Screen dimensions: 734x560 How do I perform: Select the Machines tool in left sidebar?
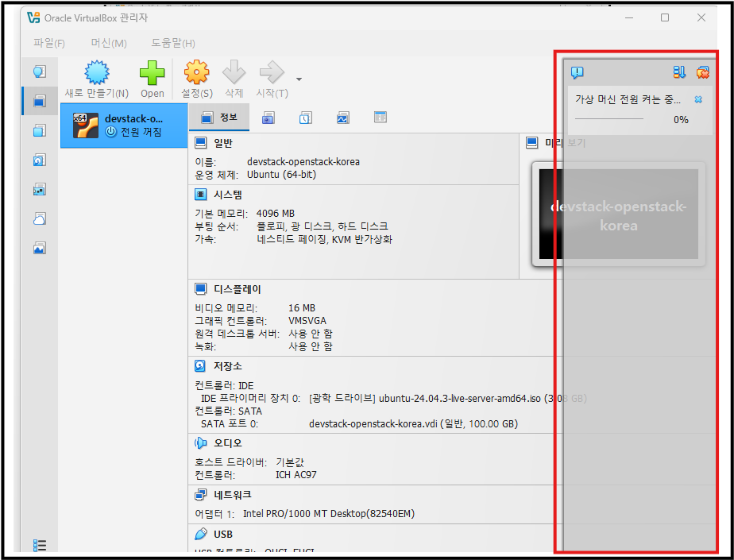pos(40,101)
